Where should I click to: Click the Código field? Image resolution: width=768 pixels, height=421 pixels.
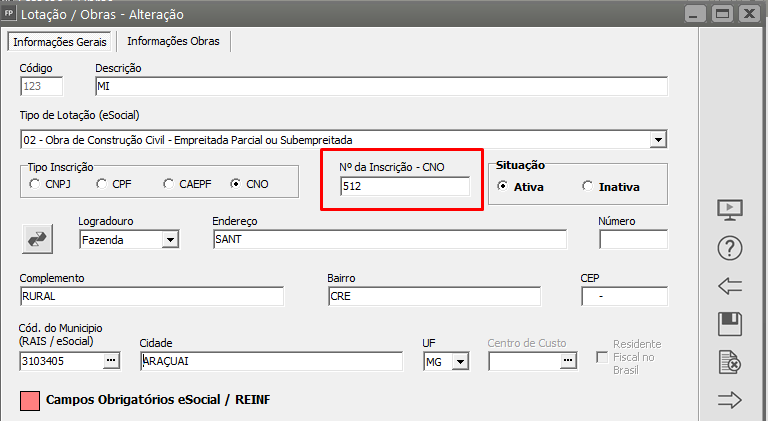tap(42, 86)
